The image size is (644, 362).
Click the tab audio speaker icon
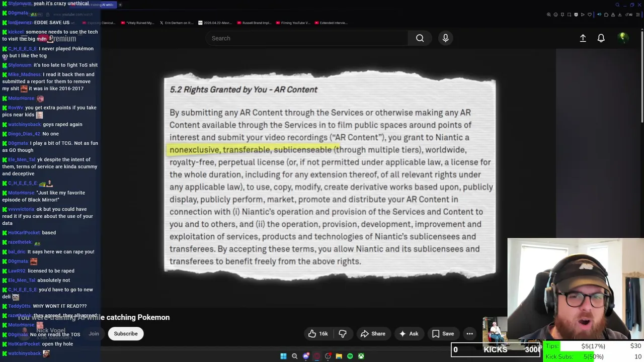click(x=599, y=15)
